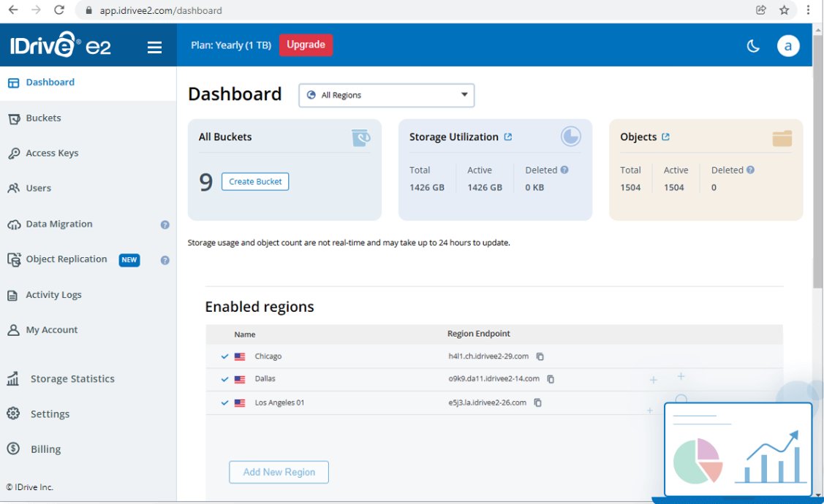Open the All Regions dropdown

coord(386,95)
